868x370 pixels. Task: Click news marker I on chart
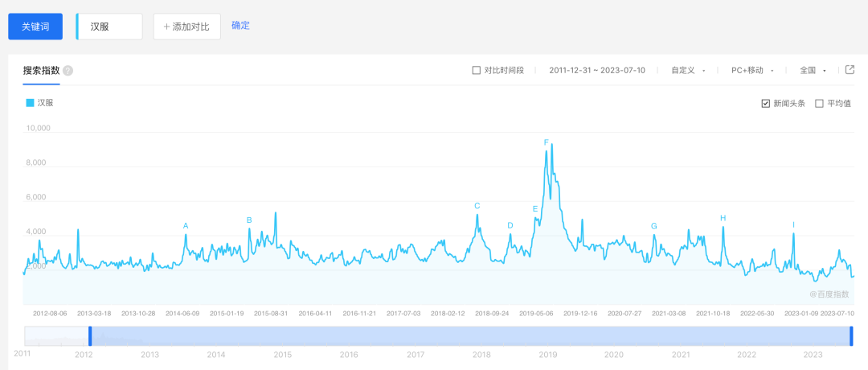794,225
